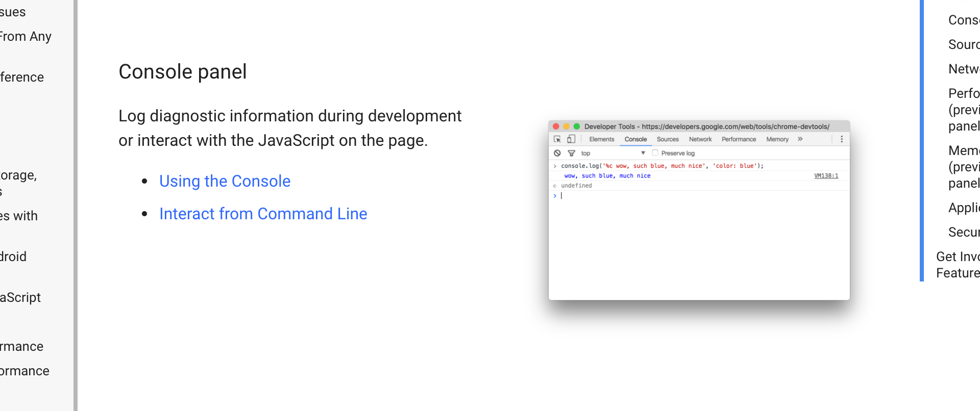
Task: Click the console.log command line text
Action: pyautogui.click(x=662, y=166)
